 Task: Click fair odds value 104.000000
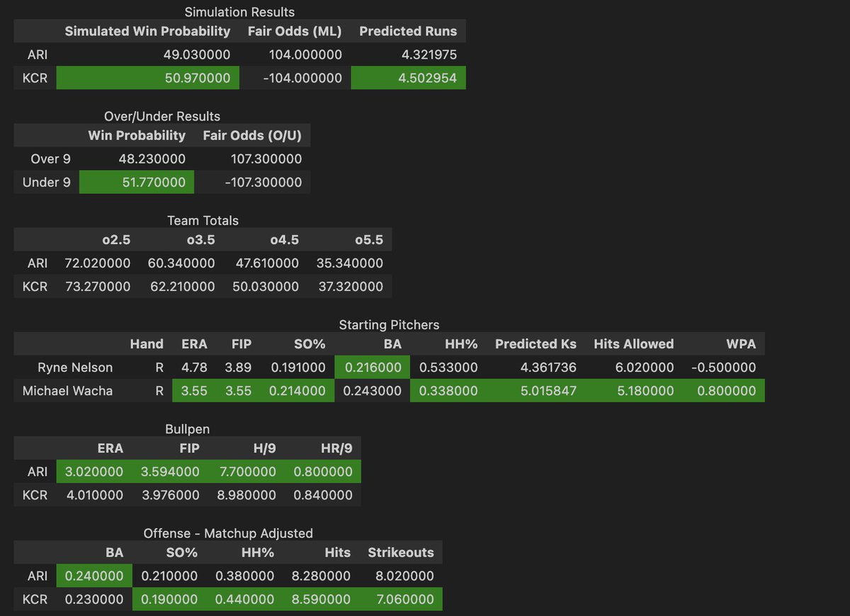pyautogui.click(x=305, y=55)
